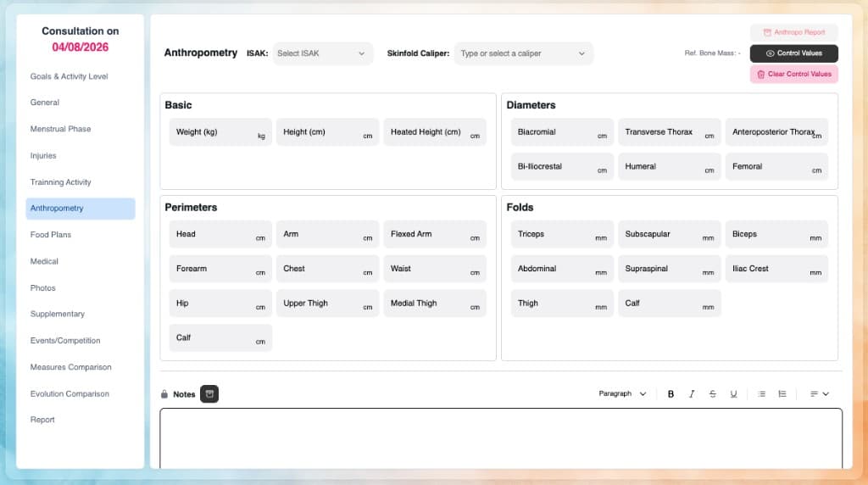Image resolution: width=868 pixels, height=485 pixels.
Task: Click the Biceps fold field
Action: [x=777, y=234]
